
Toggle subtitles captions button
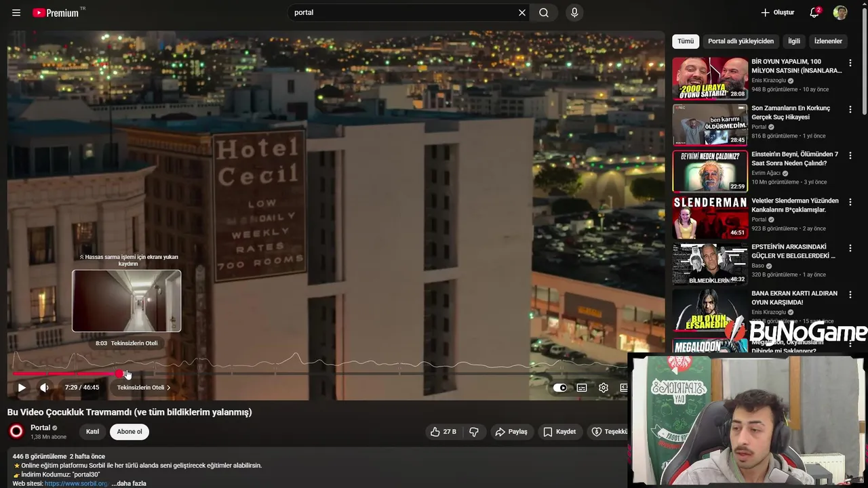582,388
